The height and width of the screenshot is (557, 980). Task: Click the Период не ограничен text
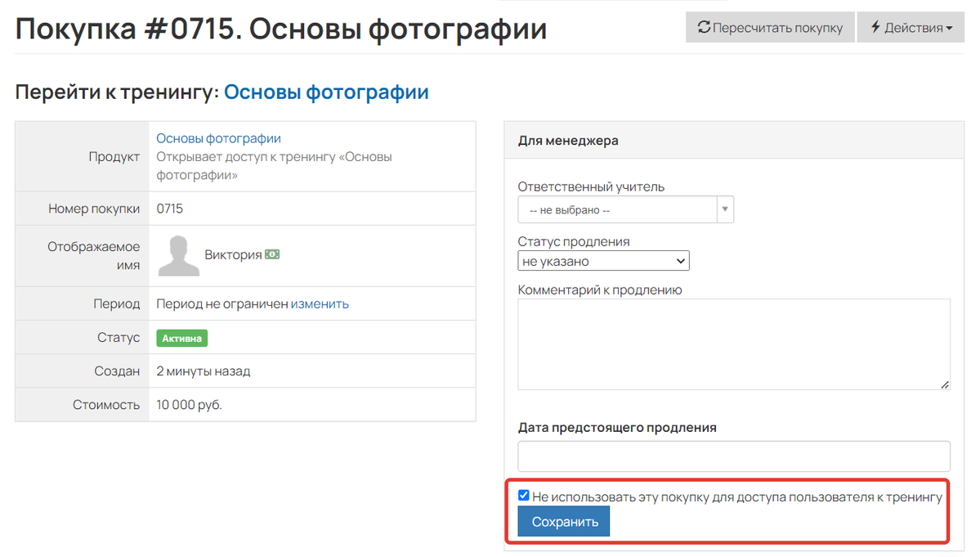click(x=222, y=303)
